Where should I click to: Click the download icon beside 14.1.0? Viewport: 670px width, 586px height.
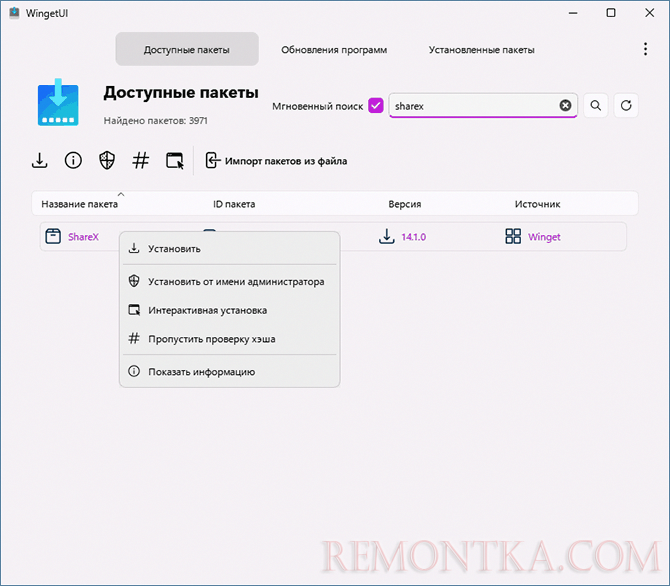pos(386,236)
